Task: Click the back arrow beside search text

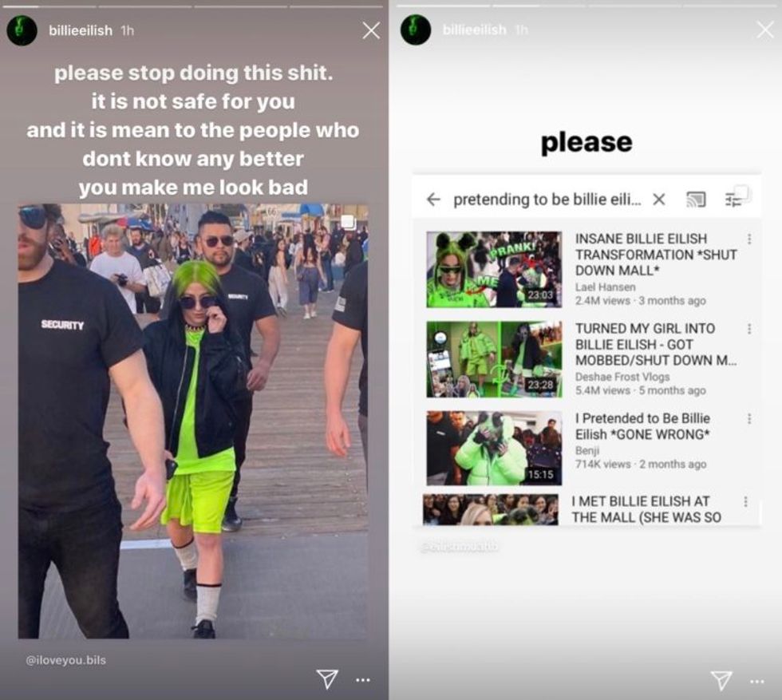Action: 433,200
